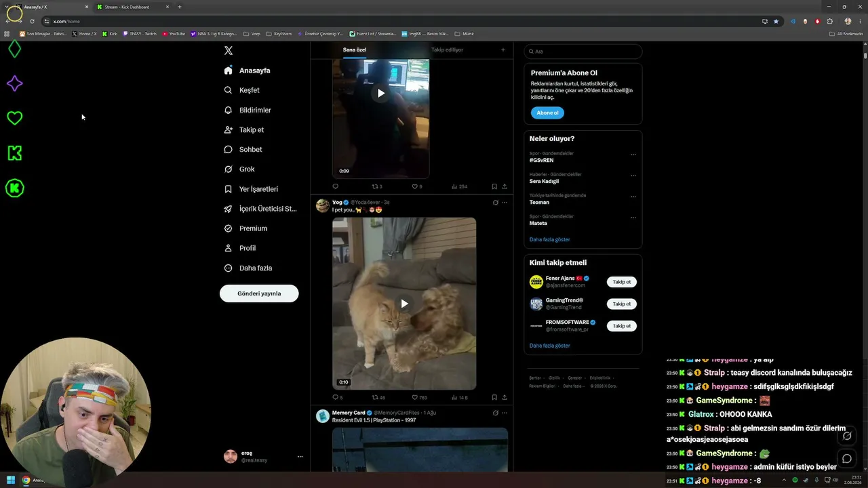
Task: Open options for Sera Kadıgil trend
Action: (x=633, y=176)
